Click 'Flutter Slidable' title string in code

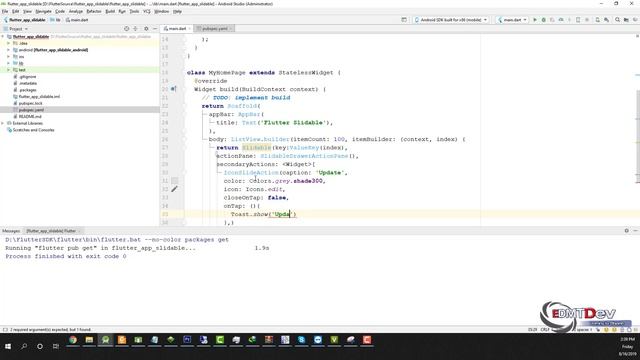pyautogui.click(x=293, y=122)
